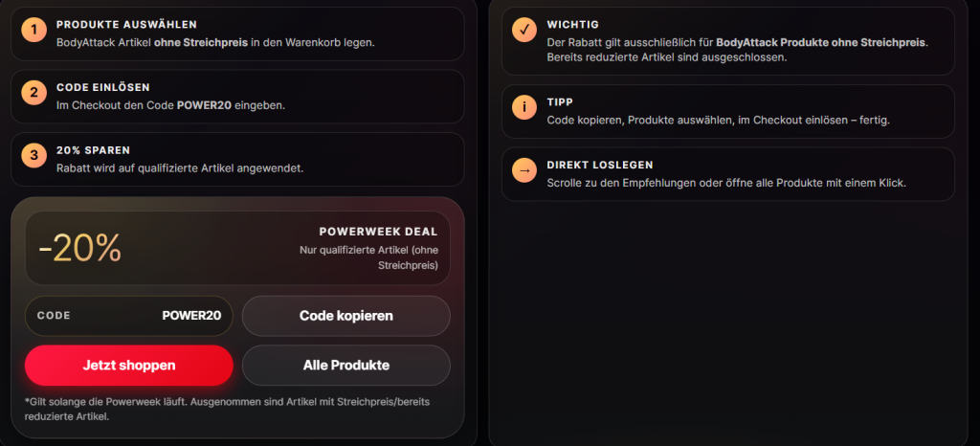Click the info icon beside Tipp
The width and height of the screenshot is (980, 446).
(x=524, y=108)
